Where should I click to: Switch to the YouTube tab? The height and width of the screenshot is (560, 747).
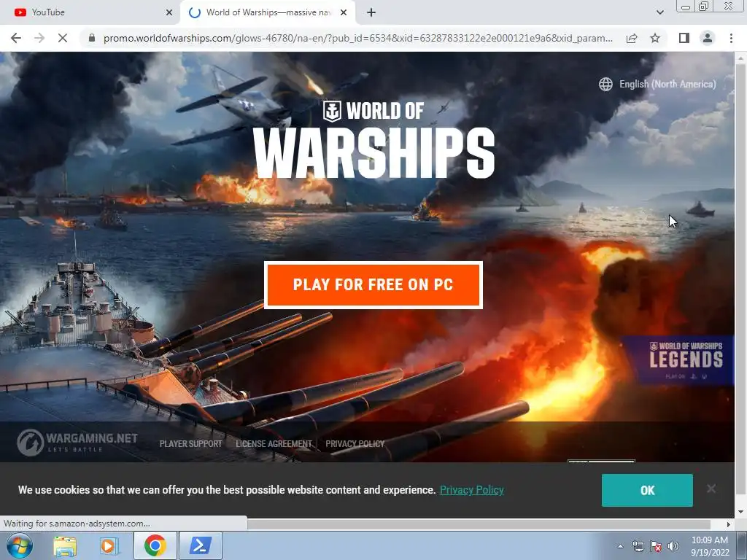tap(90, 12)
